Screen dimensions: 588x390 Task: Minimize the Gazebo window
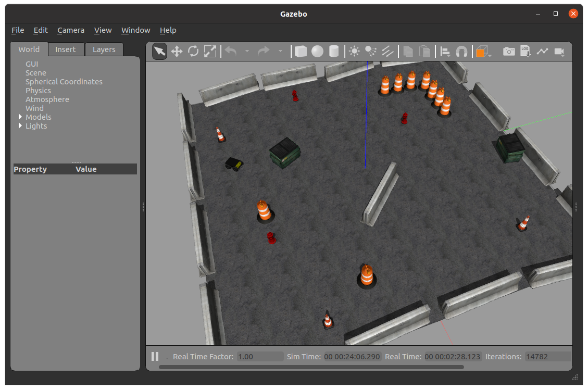point(538,14)
